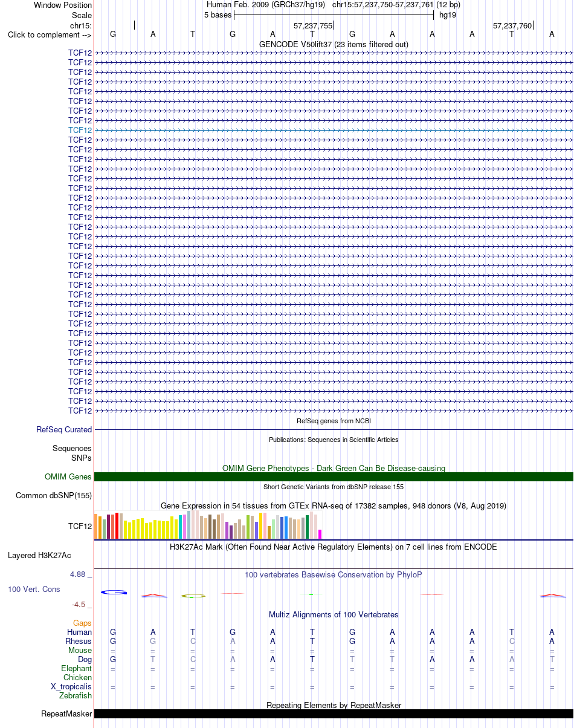Click the blue G conservation logo
Image resolution: width=574 pixels, height=728 pixels.
coord(114,592)
